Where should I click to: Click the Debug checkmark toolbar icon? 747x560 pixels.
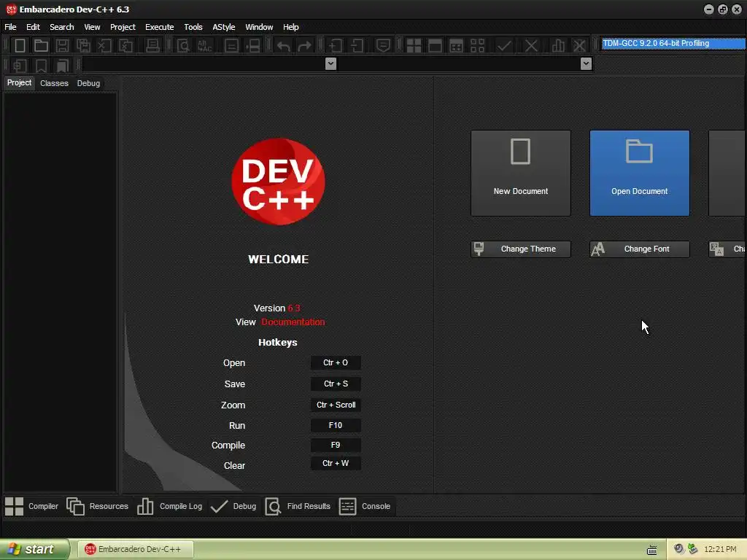click(x=504, y=46)
